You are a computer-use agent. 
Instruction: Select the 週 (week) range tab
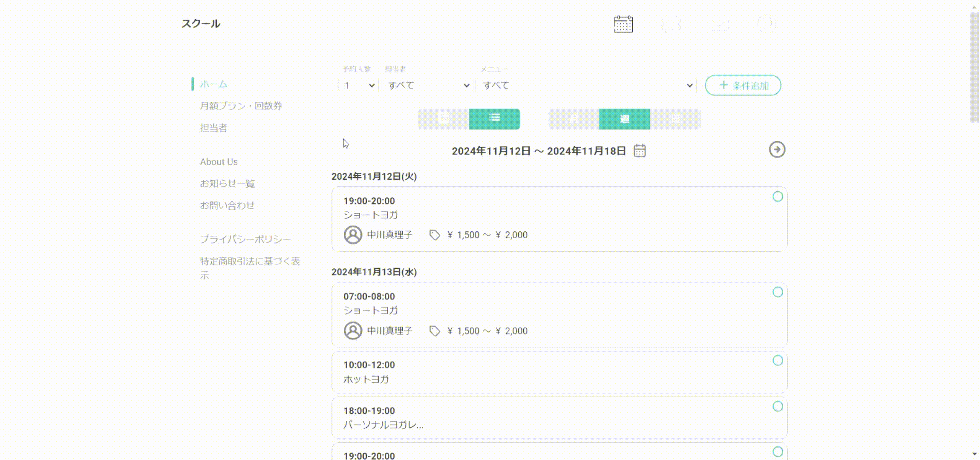625,119
